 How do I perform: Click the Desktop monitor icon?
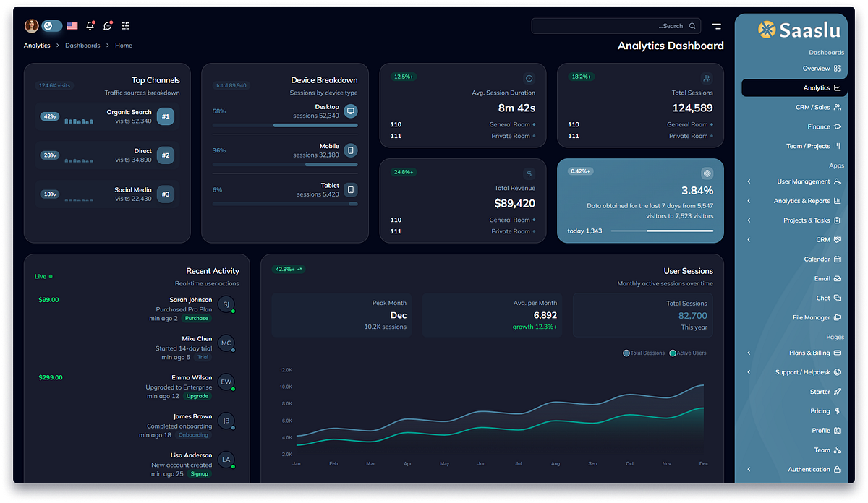350,111
